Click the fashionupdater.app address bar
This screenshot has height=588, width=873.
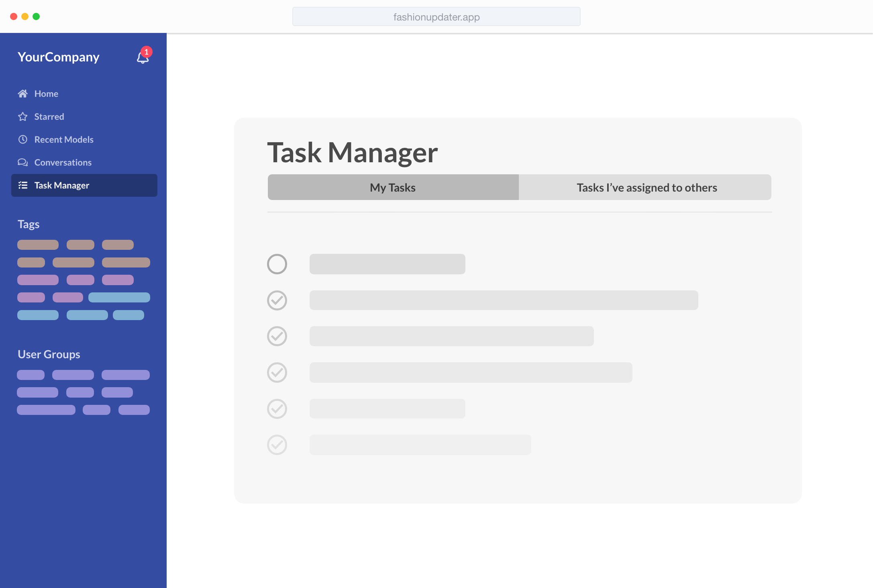point(436,17)
